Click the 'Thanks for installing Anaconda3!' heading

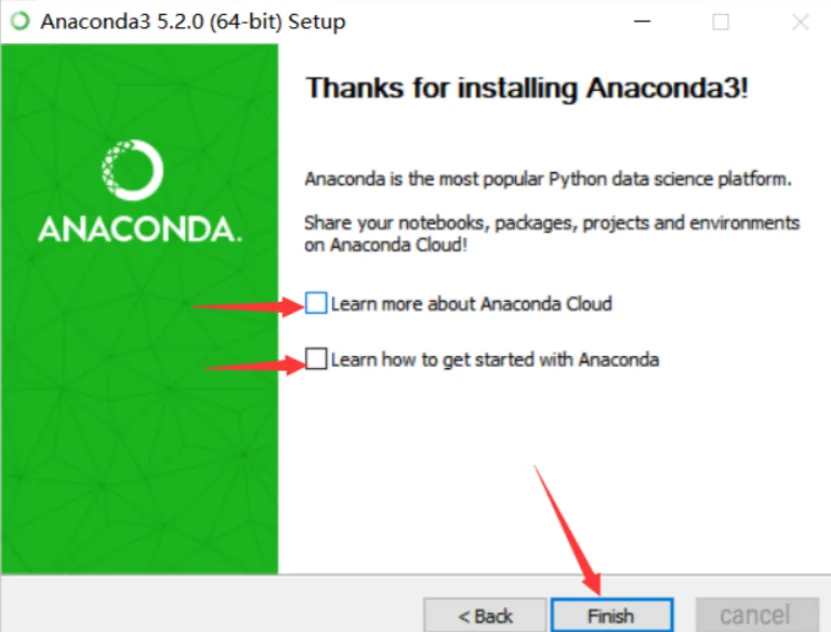click(x=527, y=88)
